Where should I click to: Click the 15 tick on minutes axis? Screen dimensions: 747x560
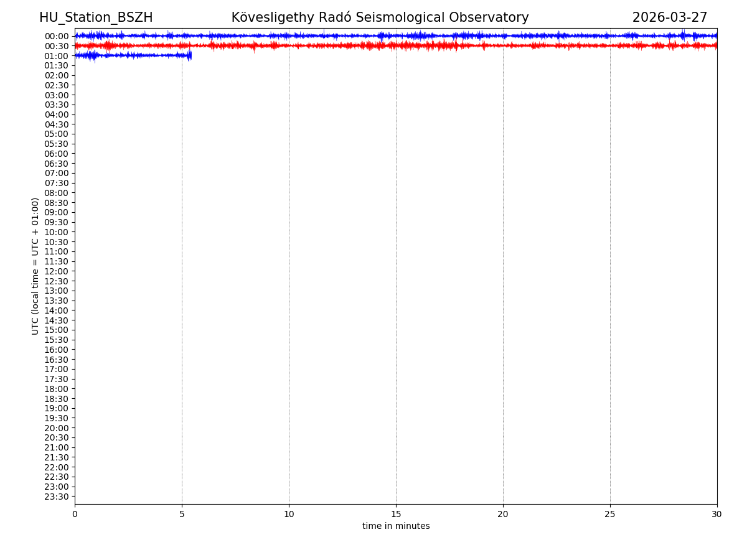pyautogui.click(x=396, y=515)
